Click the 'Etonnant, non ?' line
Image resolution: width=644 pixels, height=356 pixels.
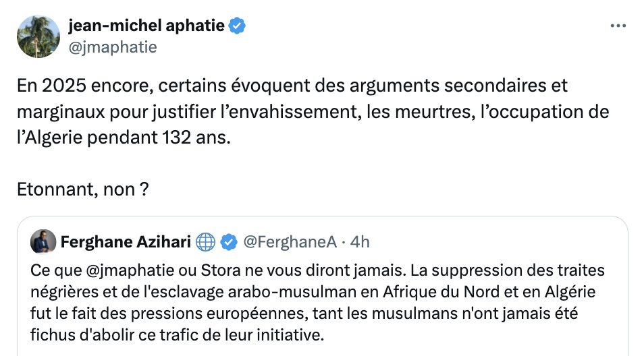pyautogui.click(x=83, y=189)
